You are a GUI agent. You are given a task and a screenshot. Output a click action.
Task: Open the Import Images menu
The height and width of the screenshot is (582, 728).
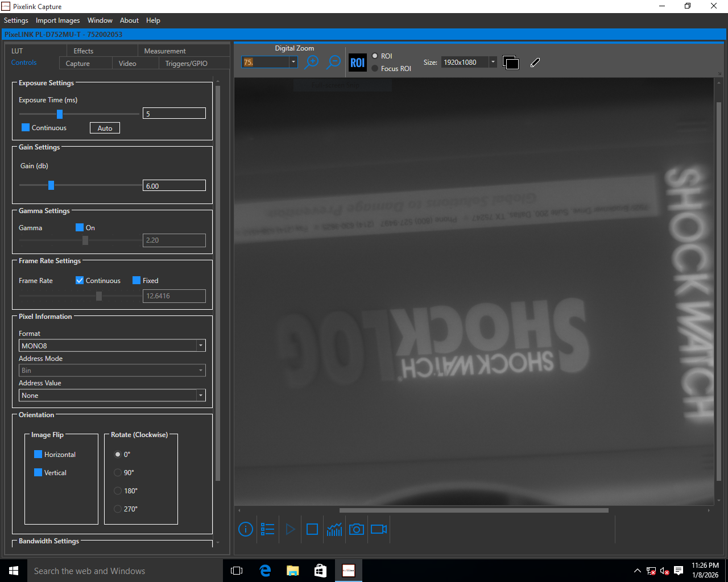(x=57, y=20)
